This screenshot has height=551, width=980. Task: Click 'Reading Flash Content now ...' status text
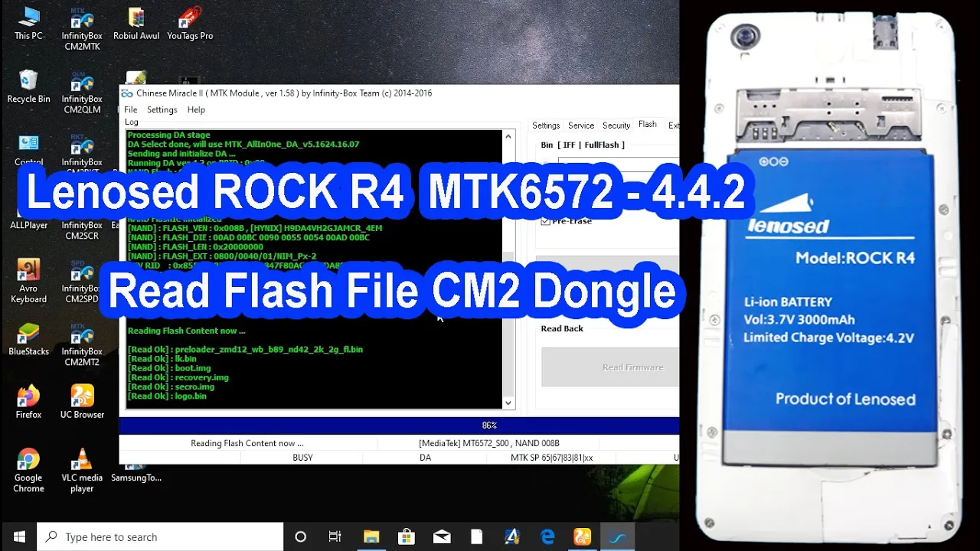(x=247, y=443)
